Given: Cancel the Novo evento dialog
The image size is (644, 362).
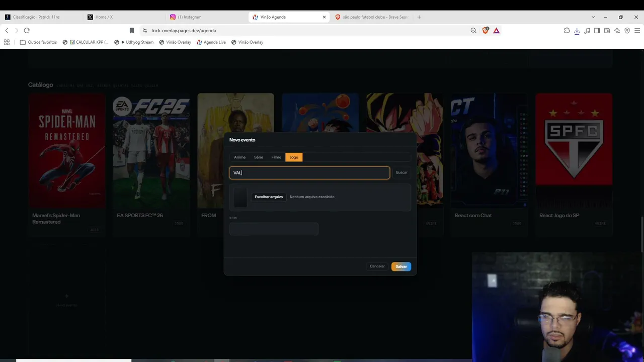Looking at the screenshot, I should click(x=377, y=266).
